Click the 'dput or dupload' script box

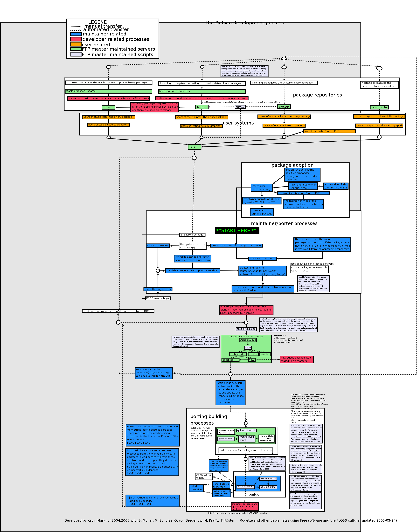click(x=246, y=329)
